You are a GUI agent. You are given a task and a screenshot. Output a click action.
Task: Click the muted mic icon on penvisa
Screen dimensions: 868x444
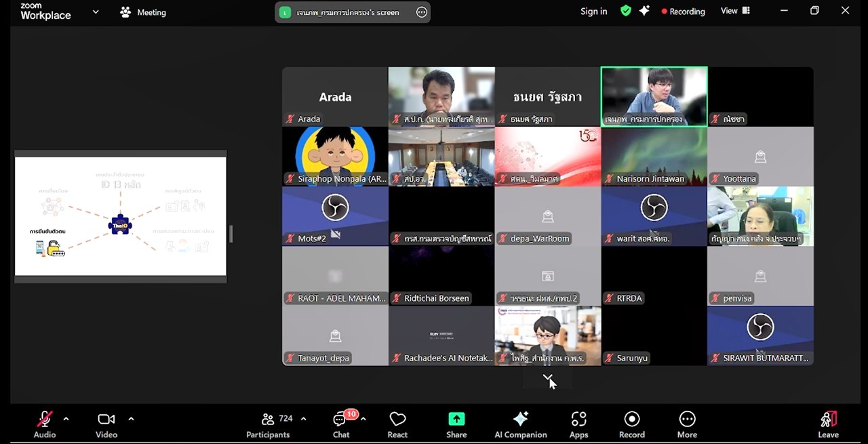[715, 298]
